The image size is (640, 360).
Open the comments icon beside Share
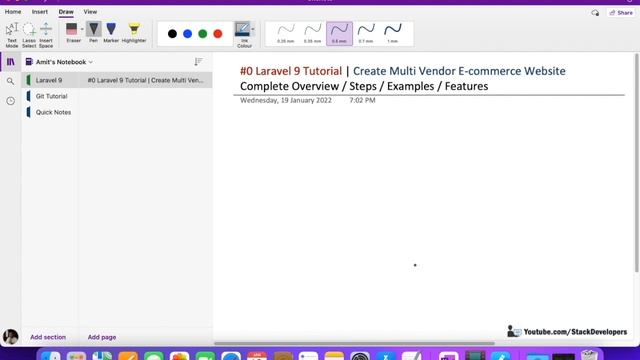point(595,13)
